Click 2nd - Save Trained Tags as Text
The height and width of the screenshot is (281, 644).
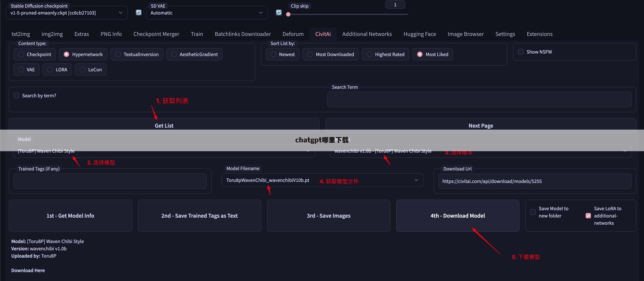click(x=199, y=215)
